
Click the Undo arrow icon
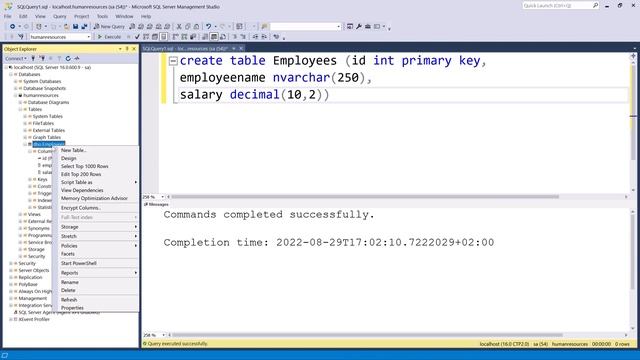(209, 27)
